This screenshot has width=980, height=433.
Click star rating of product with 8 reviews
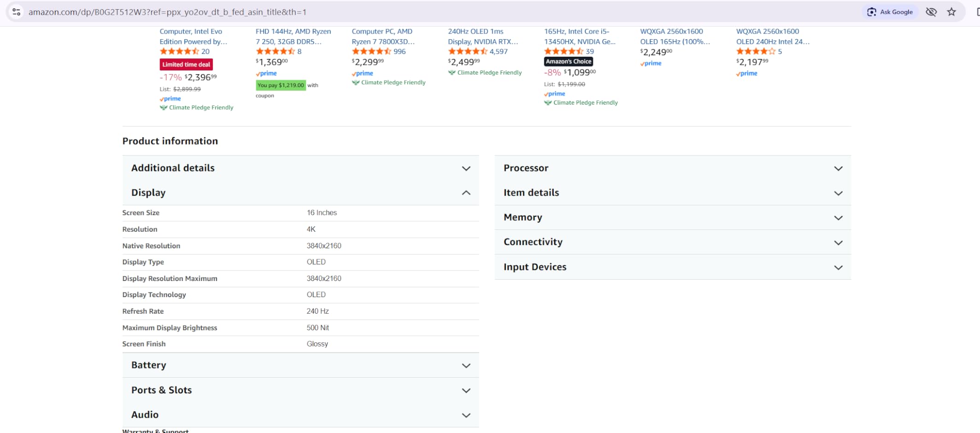(276, 52)
